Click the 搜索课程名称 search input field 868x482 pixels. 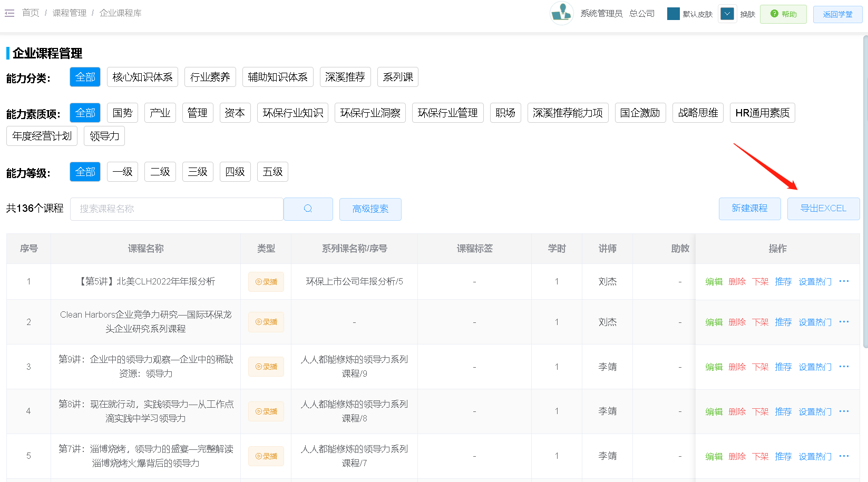(177, 209)
